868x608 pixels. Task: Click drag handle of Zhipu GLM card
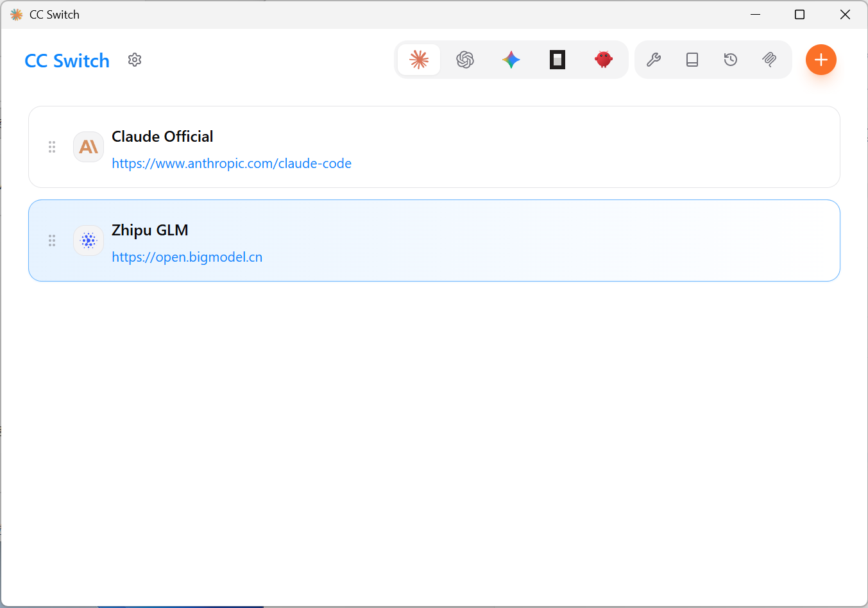pyautogui.click(x=52, y=241)
